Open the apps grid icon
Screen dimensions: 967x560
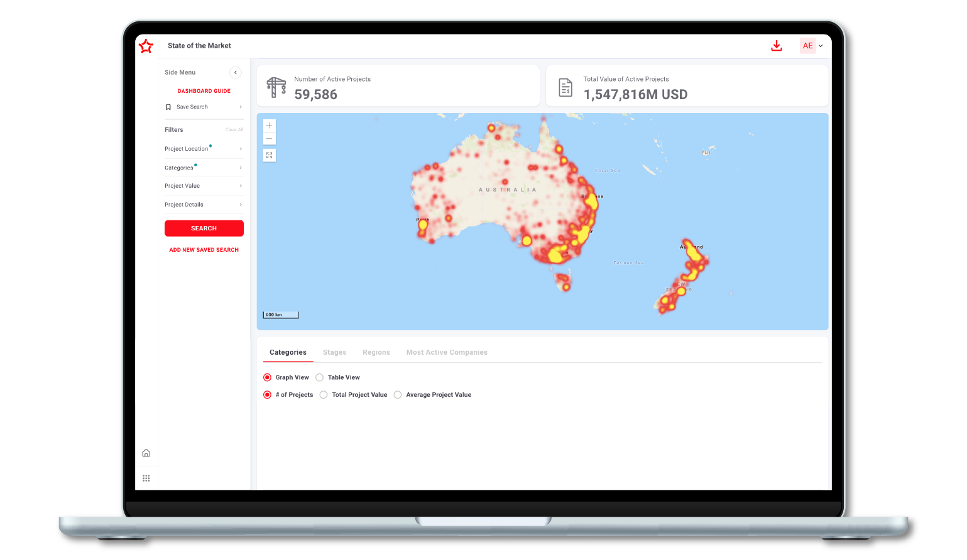coord(146,478)
